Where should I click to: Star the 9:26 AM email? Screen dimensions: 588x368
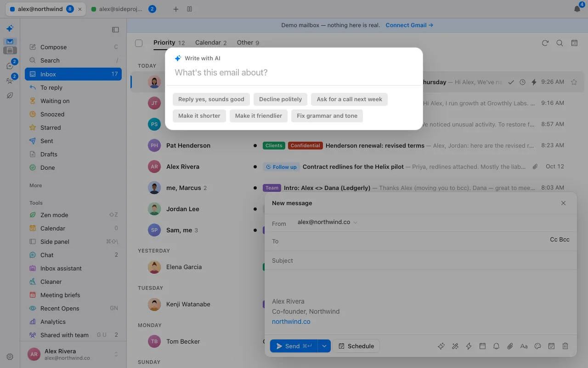(574, 82)
